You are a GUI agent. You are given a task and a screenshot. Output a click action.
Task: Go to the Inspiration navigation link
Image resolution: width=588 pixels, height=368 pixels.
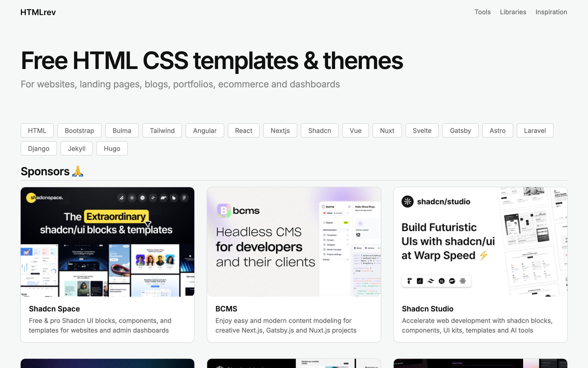[551, 12]
